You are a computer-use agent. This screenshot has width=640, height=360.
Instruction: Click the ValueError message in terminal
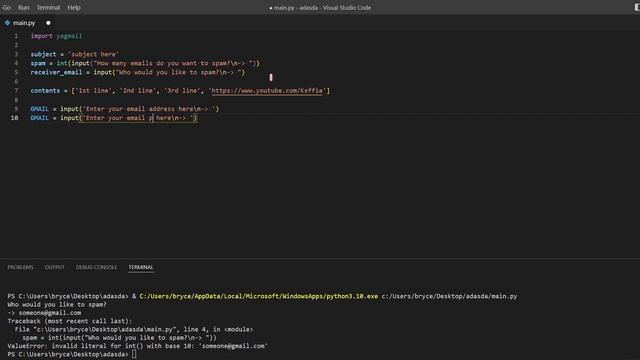tap(138, 346)
